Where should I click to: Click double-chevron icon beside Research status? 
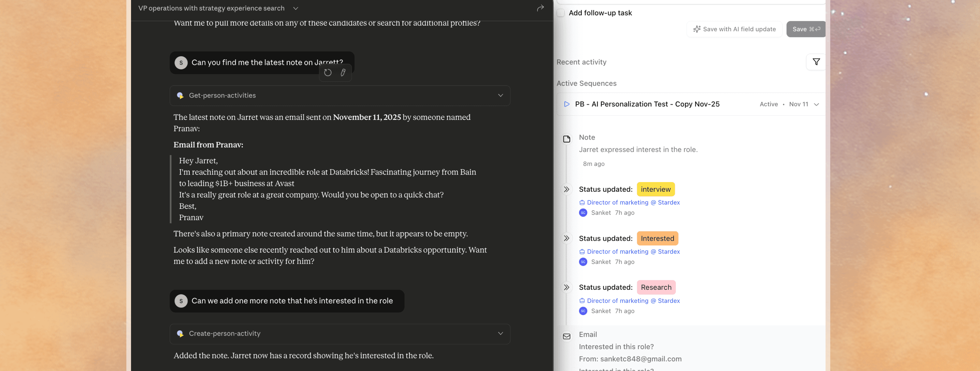tap(567, 287)
